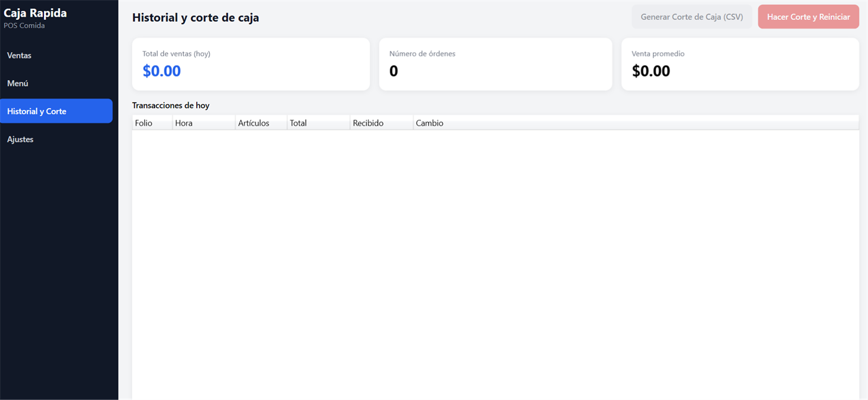Screen dimensions: 868x400
Task: Click Generar Corte de Caja (CSV) button
Action: pyautogui.click(x=692, y=17)
